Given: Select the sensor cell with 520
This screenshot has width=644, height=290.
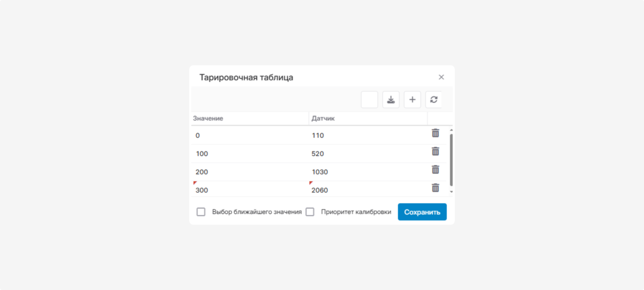Looking at the screenshot, I should pos(368,154).
